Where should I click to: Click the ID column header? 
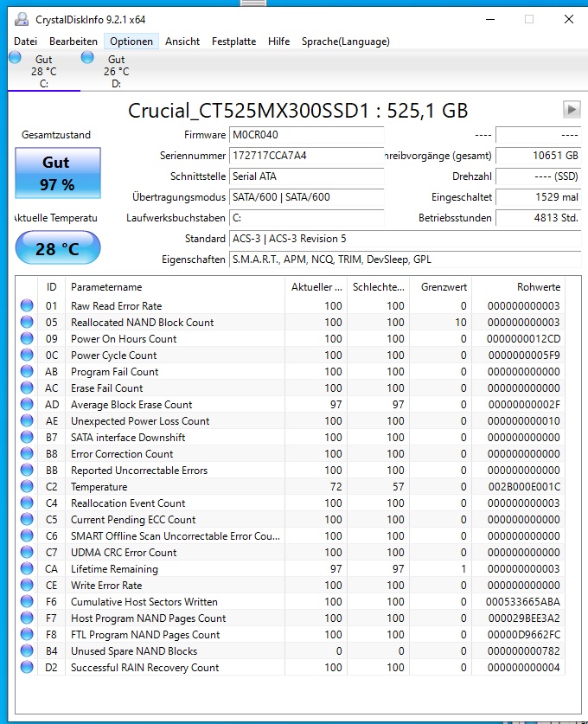pos(51,286)
